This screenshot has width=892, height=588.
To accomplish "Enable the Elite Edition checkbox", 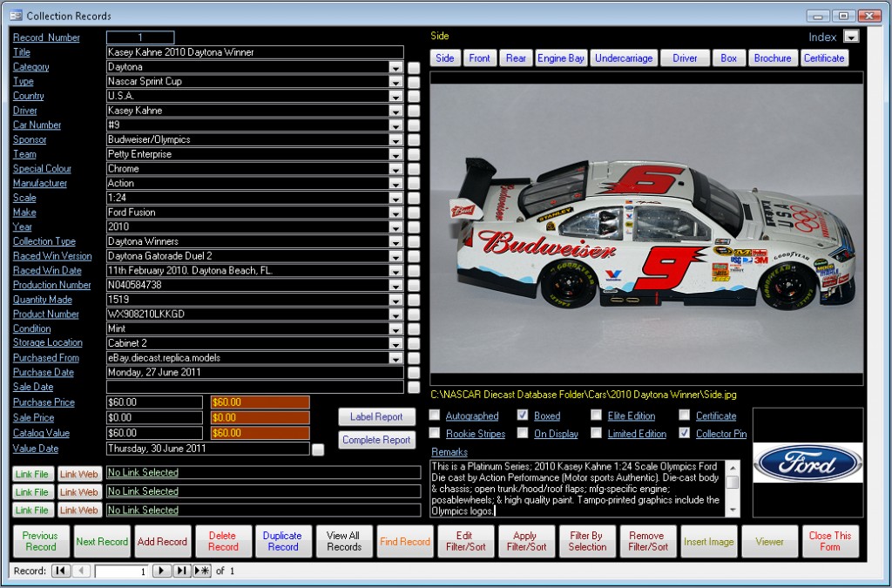I will coord(596,416).
